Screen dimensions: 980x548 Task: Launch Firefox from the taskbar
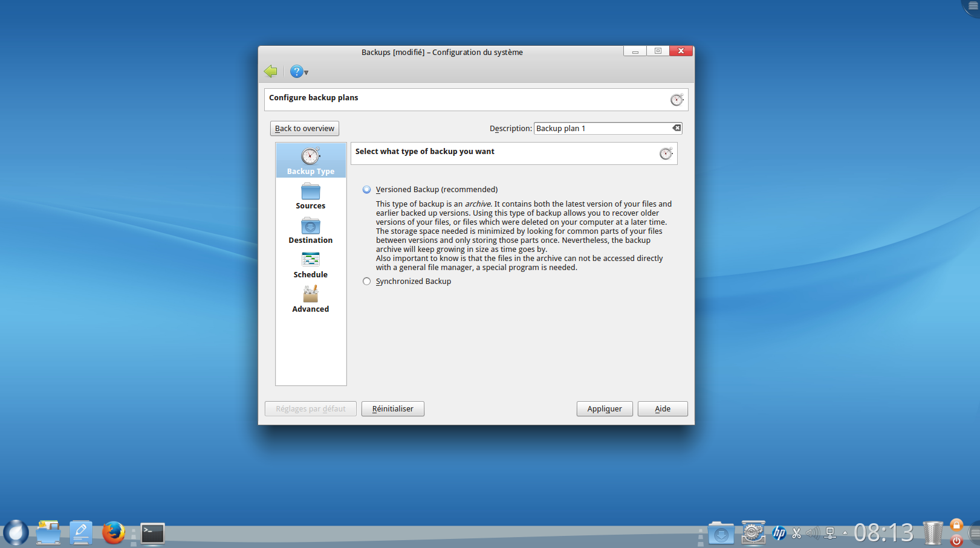click(x=113, y=533)
